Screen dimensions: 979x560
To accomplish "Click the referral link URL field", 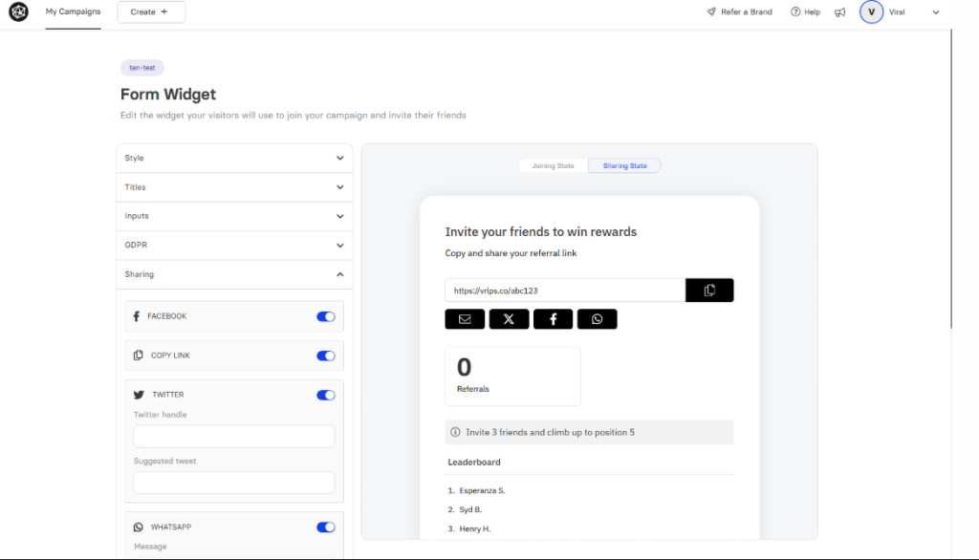I will click(565, 291).
